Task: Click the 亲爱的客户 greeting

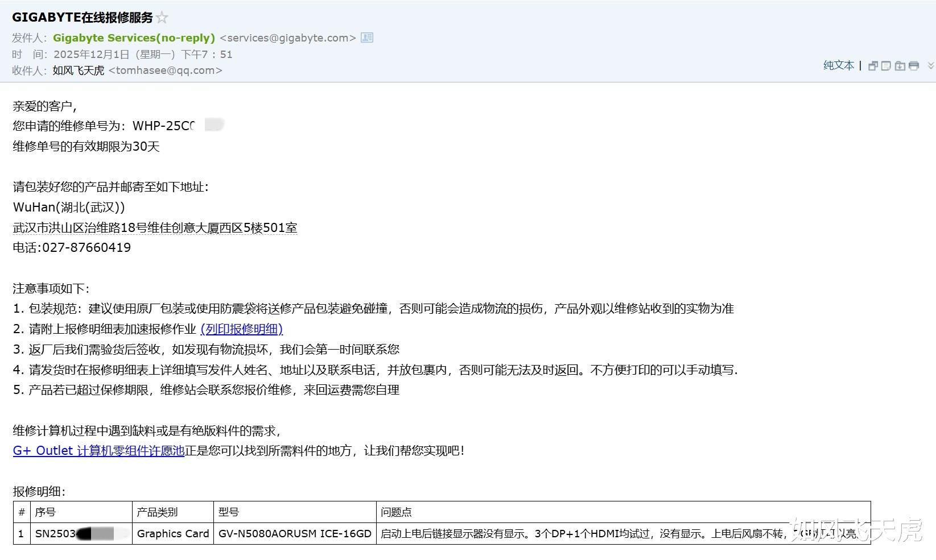Action: click(x=45, y=106)
